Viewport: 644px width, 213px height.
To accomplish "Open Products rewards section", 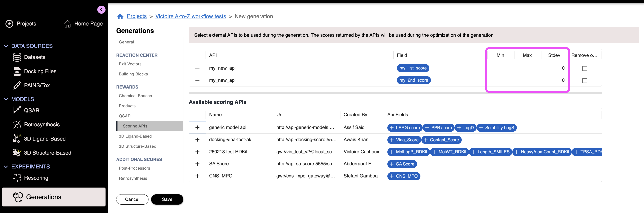I will coord(127,106).
